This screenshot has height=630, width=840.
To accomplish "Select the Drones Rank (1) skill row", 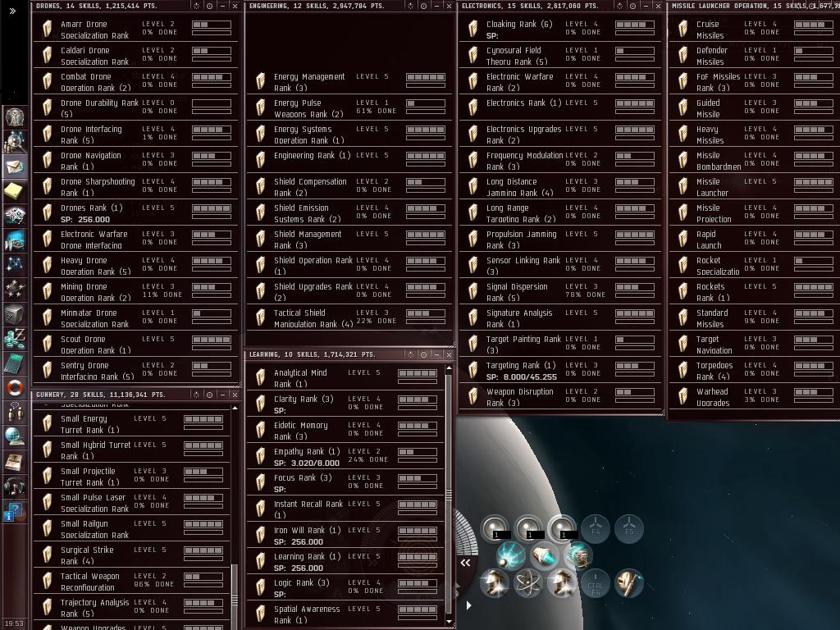I will [x=135, y=213].
